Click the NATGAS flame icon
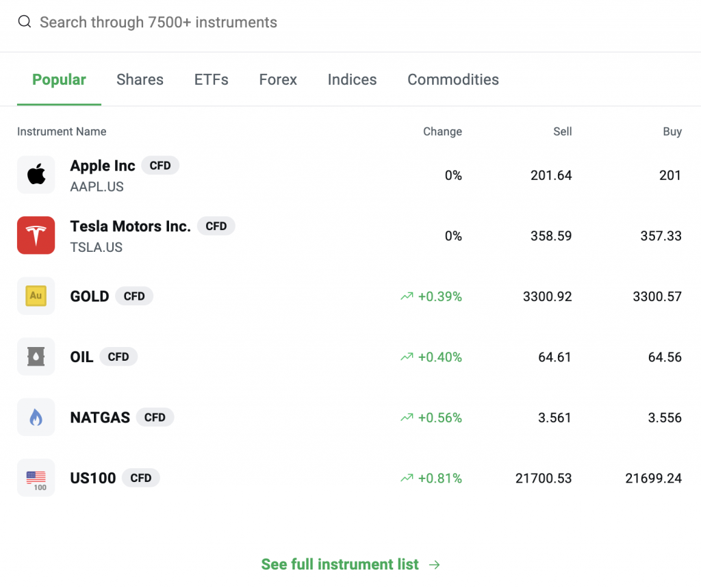 tap(36, 417)
